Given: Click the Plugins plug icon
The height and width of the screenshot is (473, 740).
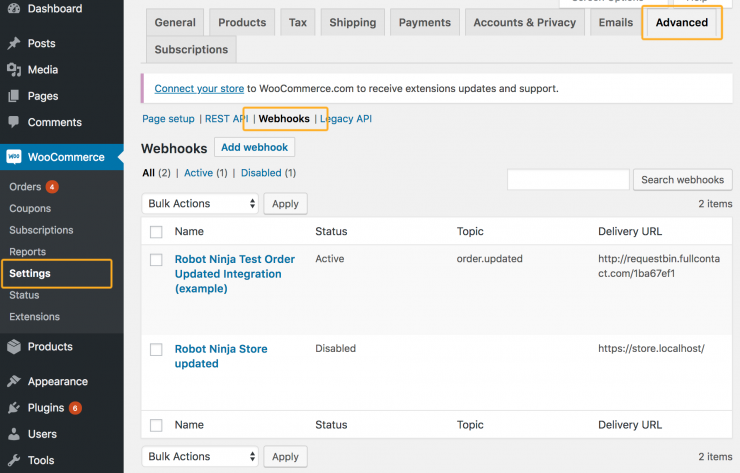Looking at the screenshot, I should click(x=14, y=407).
